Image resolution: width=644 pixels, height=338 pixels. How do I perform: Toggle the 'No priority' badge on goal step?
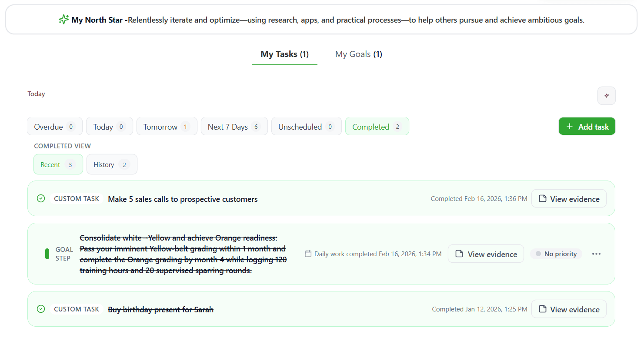pos(556,254)
